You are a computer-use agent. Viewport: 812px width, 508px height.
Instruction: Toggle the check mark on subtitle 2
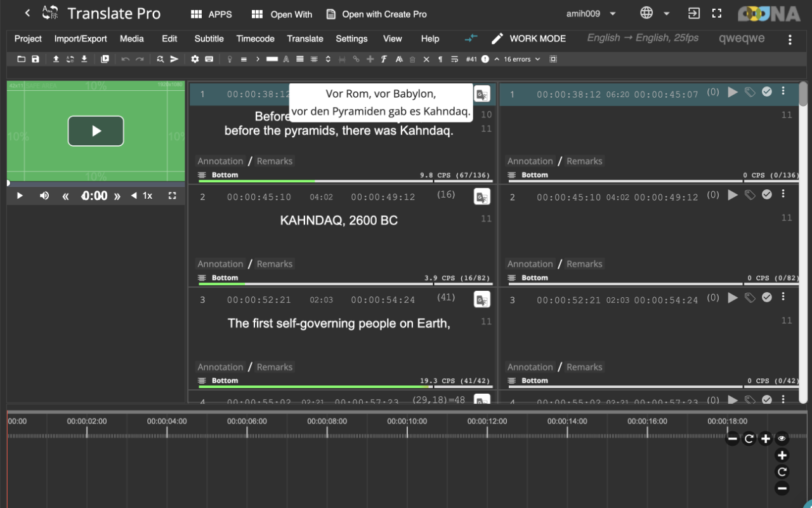767,194
